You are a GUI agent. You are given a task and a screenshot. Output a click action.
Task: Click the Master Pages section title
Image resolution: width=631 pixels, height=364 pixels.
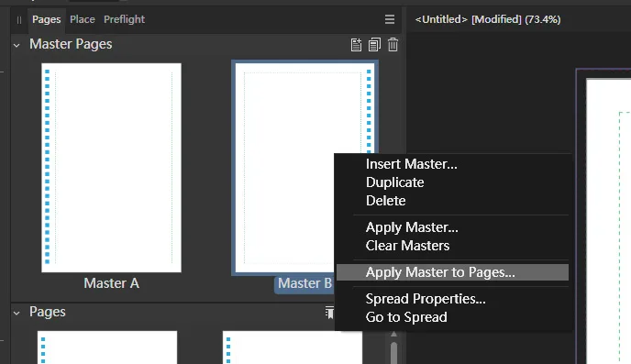(71, 44)
